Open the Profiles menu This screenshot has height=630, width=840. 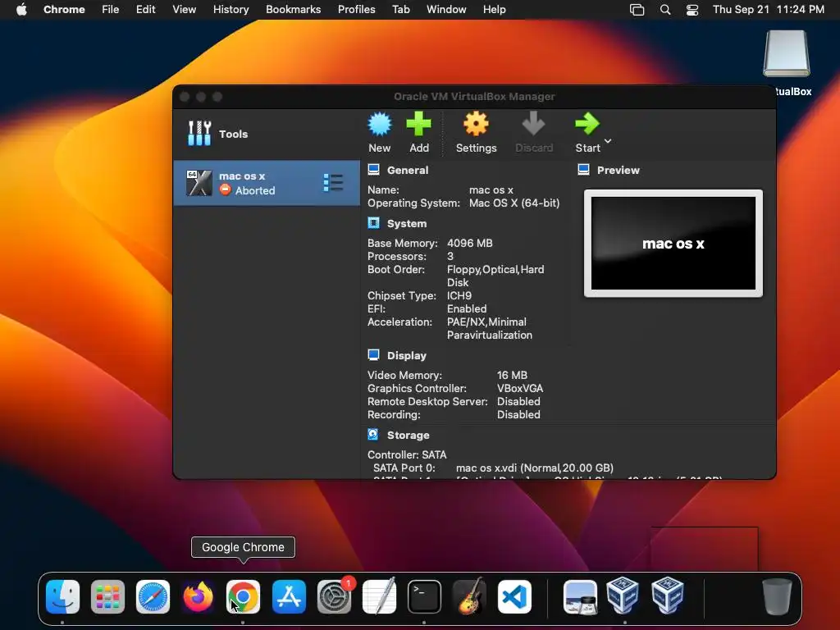click(356, 10)
